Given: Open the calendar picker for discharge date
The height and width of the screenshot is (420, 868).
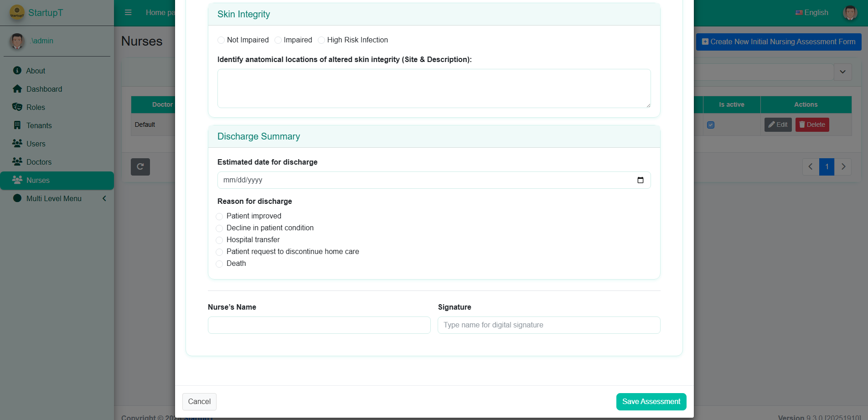Looking at the screenshot, I should (x=640, y=180).
